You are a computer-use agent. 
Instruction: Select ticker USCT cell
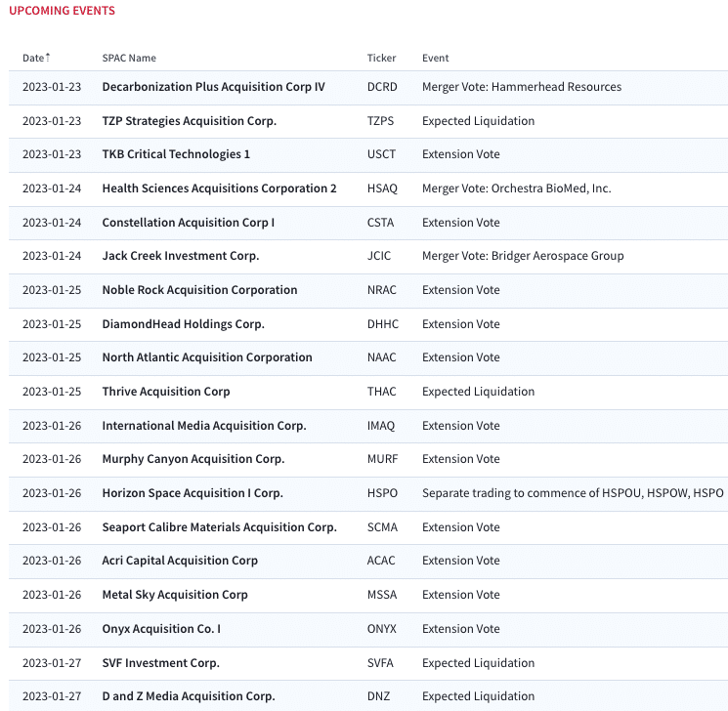(x=381, y=154)
